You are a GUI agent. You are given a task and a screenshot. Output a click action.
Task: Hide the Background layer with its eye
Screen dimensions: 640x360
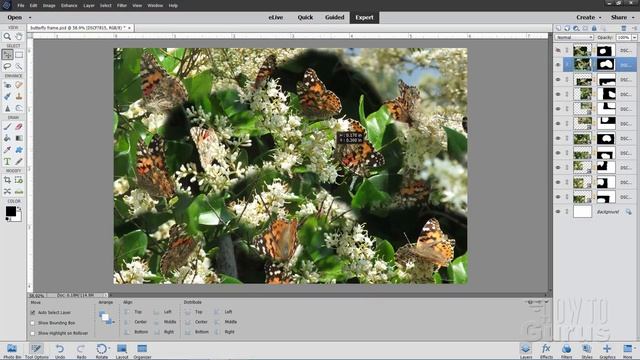[x=558, y=212]
